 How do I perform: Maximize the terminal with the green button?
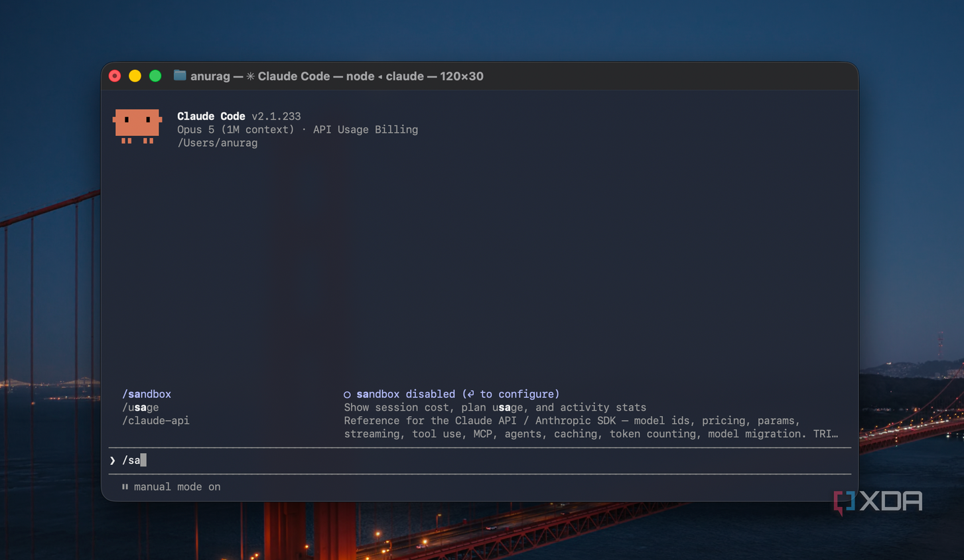tap(155, 76)
